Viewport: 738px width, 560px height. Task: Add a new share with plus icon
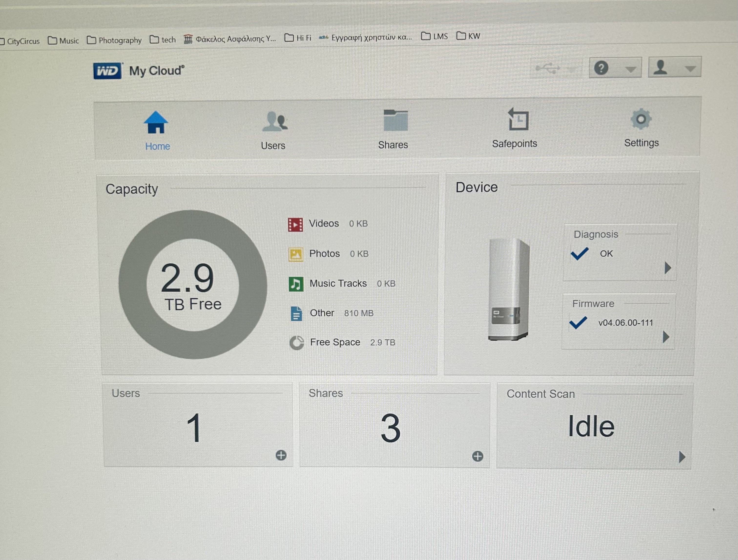[478, 456]
